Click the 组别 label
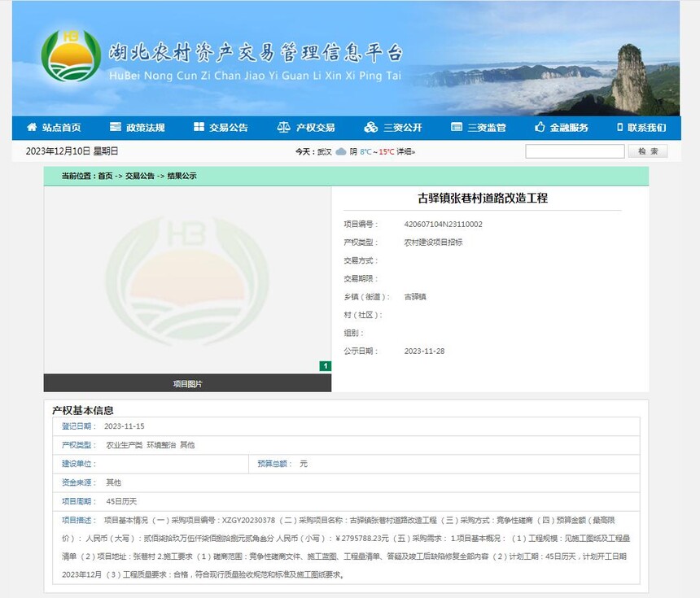The width and height of the screenshot is (700, 598). (x=353, y=333)
